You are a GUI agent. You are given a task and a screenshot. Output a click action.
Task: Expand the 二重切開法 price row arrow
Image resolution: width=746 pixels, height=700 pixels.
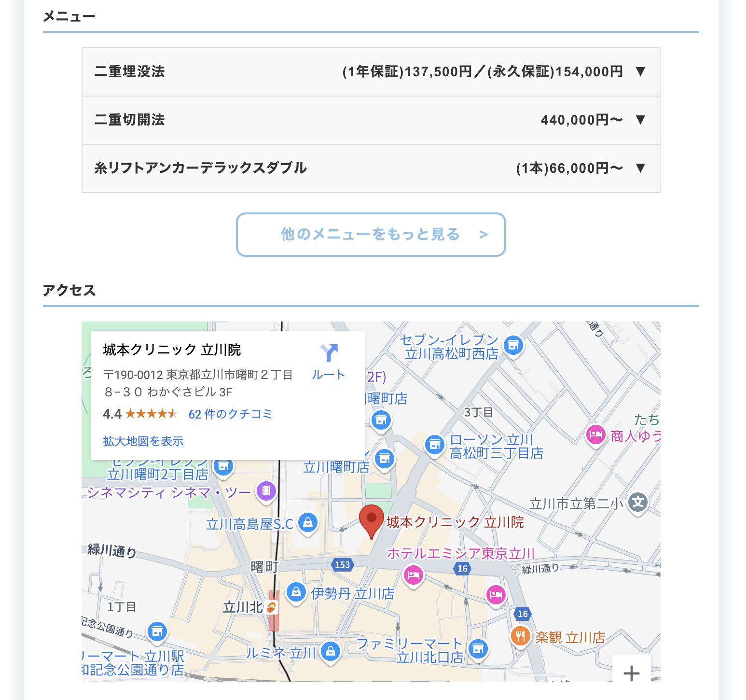pyautogui.click(x=640, y=120)
